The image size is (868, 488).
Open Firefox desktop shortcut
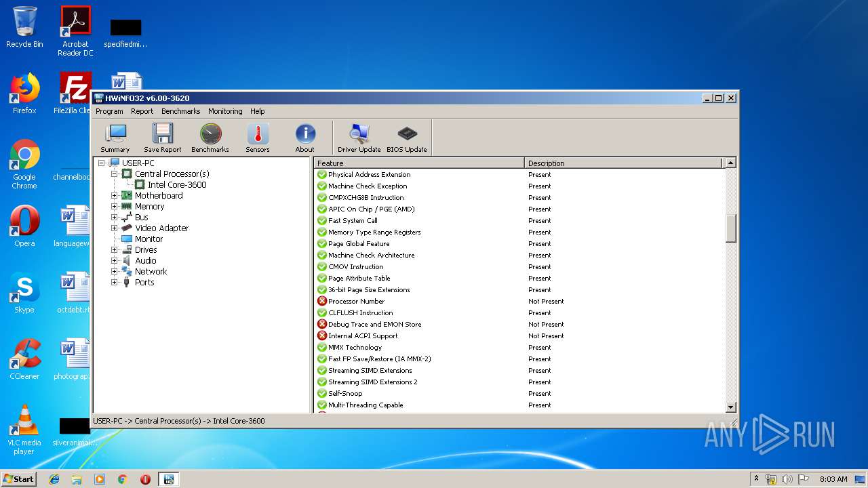pyautogui.click(x=24, y=94)
